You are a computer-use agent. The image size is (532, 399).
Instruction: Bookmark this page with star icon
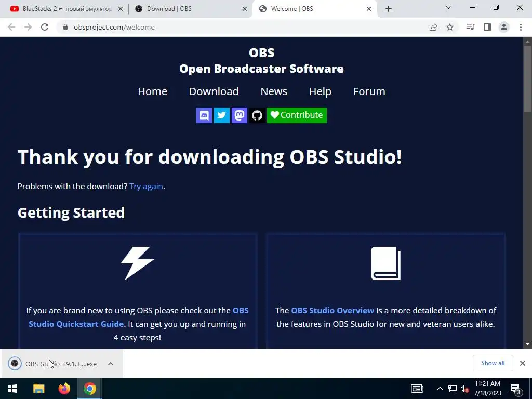[450, 27]
